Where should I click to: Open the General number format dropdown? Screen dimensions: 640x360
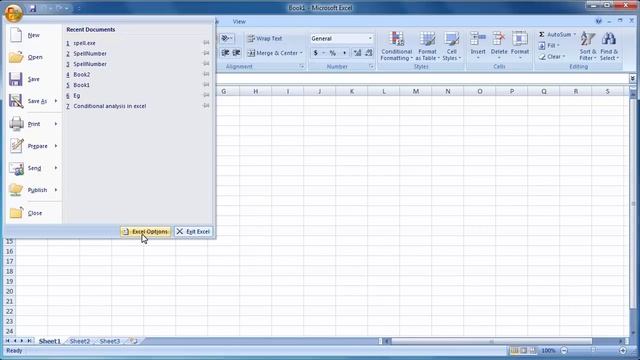click(370, 38)
